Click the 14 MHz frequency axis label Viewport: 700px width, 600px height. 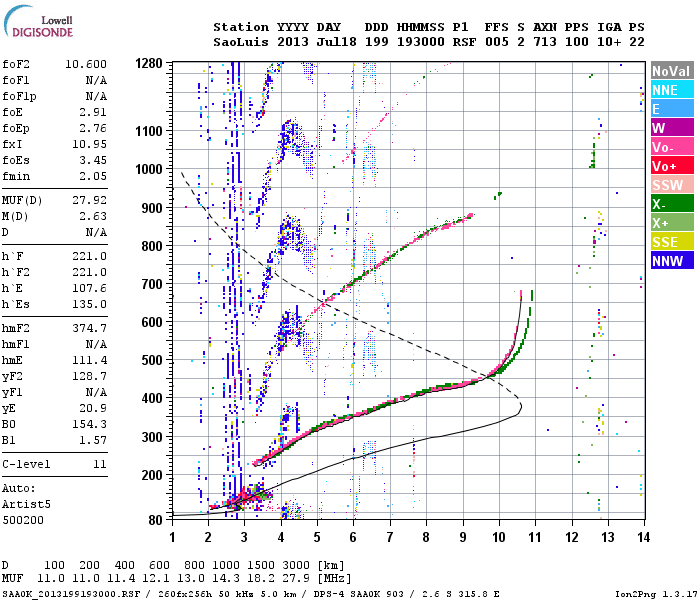pyautogui.click(x=643, y=537)
